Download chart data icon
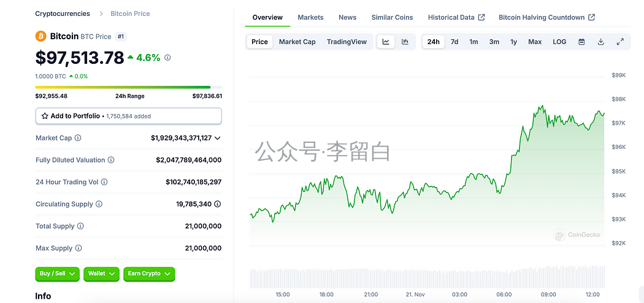The image size is (644, 303). (601, 42)
